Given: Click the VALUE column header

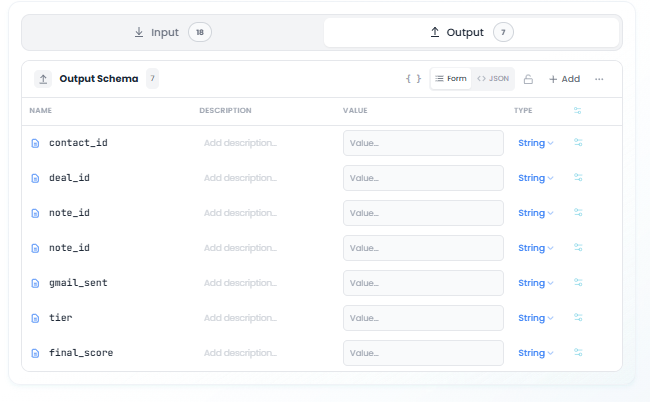Looking at the screenshot, I should coord(355,111).
